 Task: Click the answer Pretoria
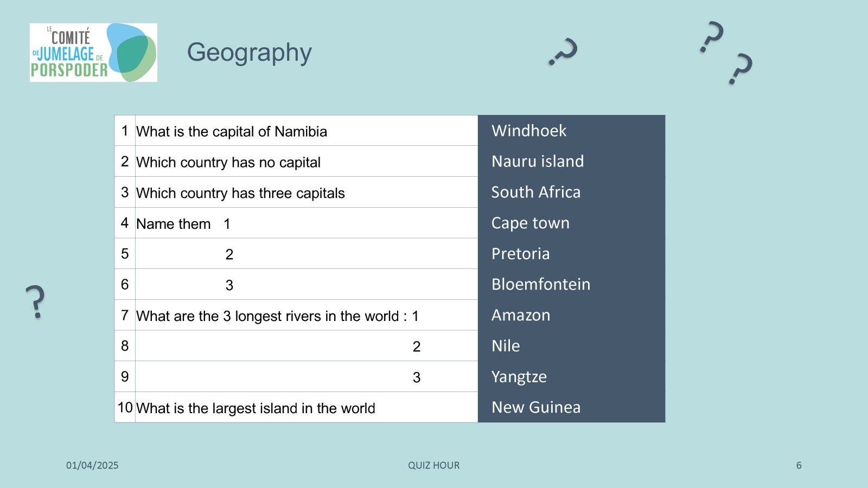(521, 253)
